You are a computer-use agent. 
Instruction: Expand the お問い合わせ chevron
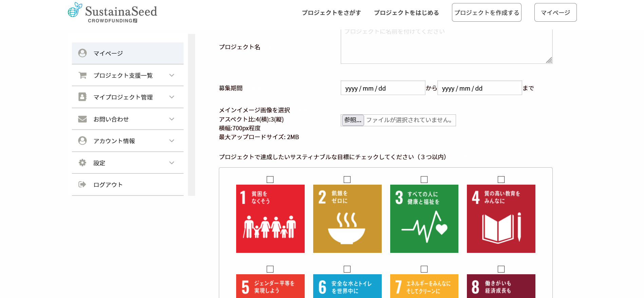click(x=172, y=119)
